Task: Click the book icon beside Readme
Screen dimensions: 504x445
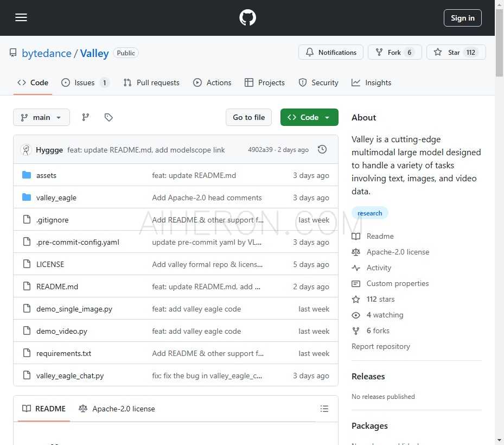Action: tap(356, 236)
